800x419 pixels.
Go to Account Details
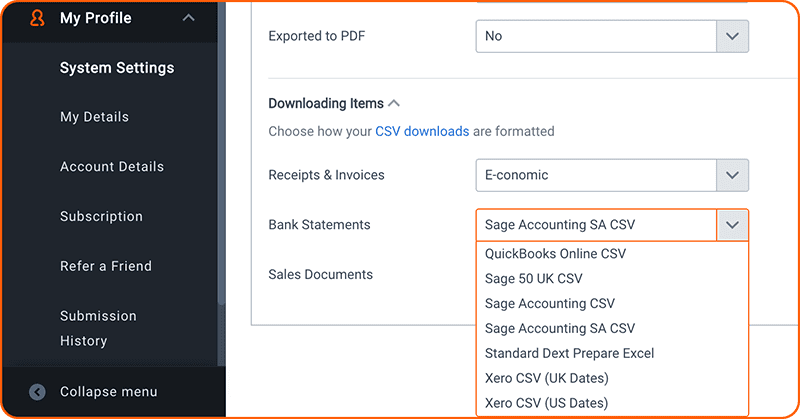point(112,166)
